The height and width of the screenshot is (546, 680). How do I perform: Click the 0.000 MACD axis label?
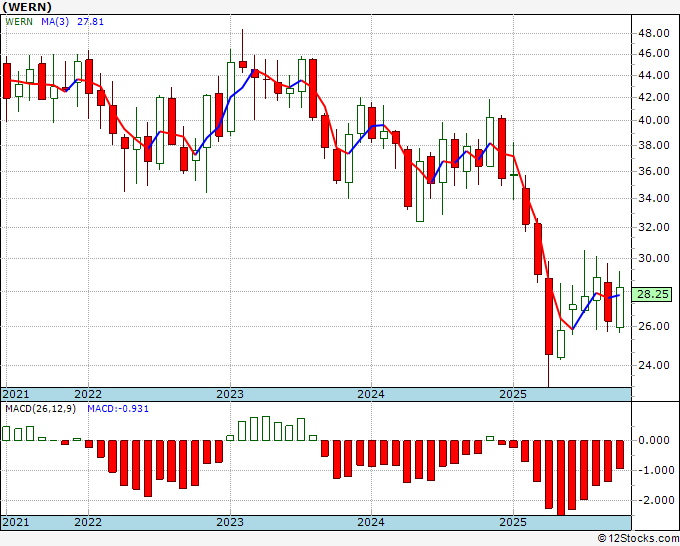click(654, 440)
